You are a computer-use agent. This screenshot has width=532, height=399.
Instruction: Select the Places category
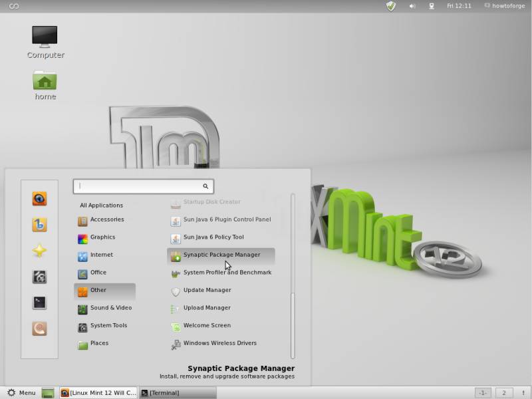pos(104,343)
